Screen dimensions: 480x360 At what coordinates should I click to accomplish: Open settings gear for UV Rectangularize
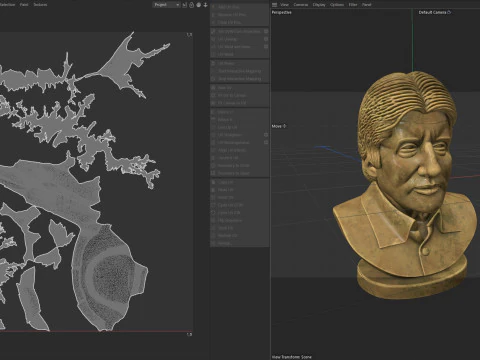click(266, 142)
